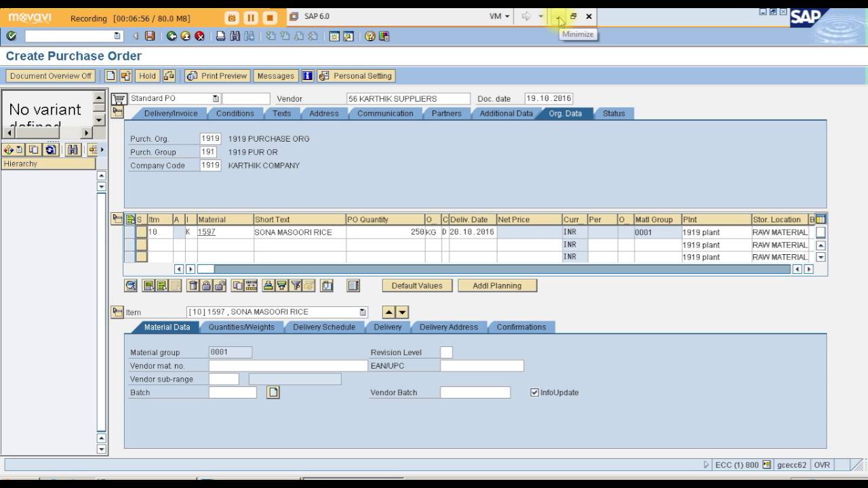Open the Partners header tab
Screen dimensions: 868x488
click(446, 114)
